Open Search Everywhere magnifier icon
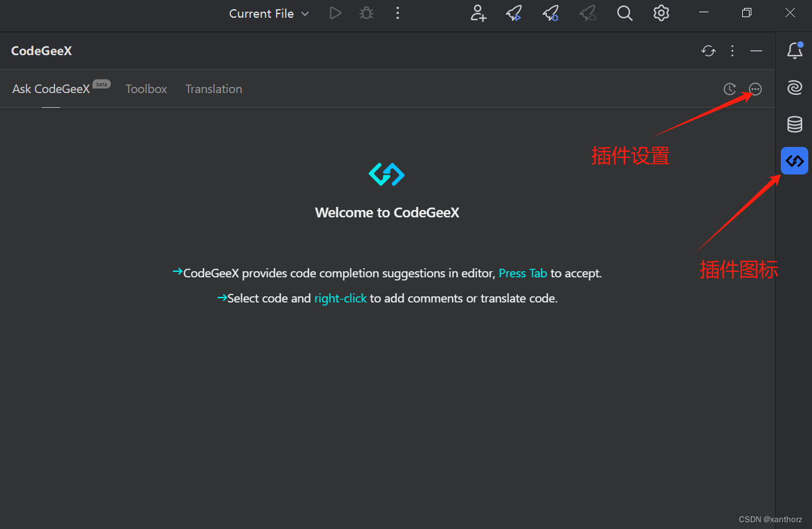Viewport: 812px width, 529px height. tap(625, 13)
